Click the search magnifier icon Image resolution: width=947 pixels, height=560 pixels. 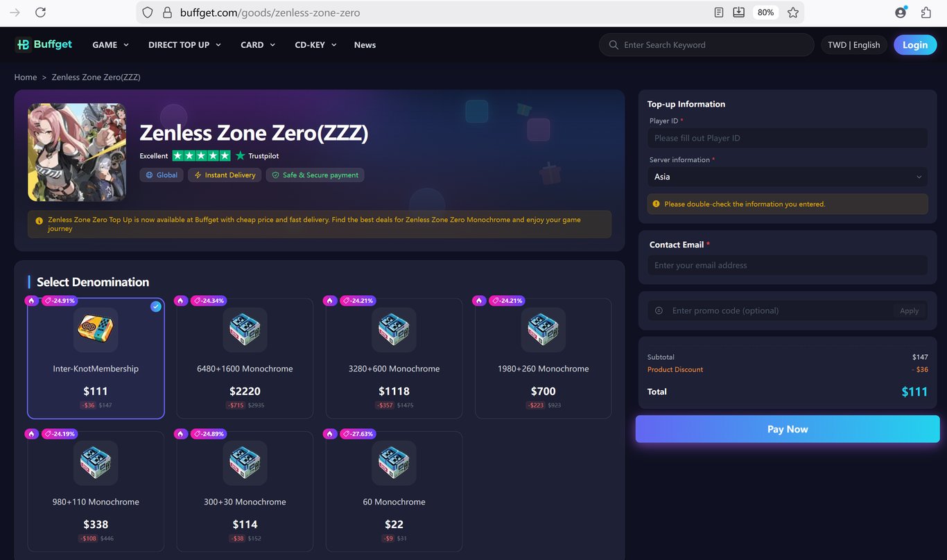(614, 45)
